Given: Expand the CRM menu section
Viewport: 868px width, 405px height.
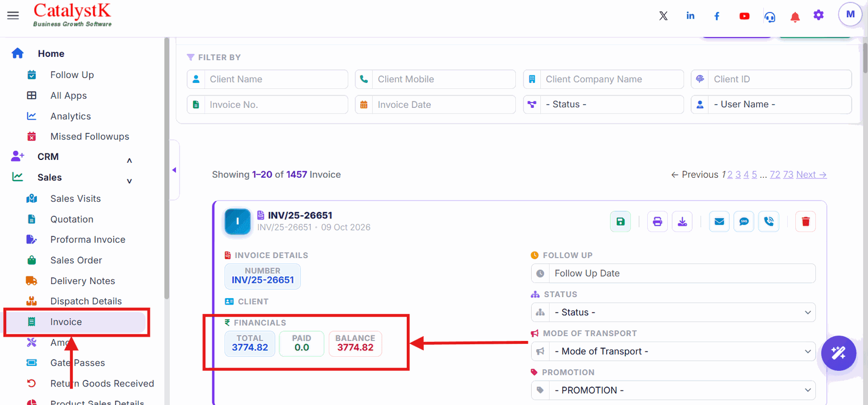Looking at the screenshot, I should coord(129,160).
